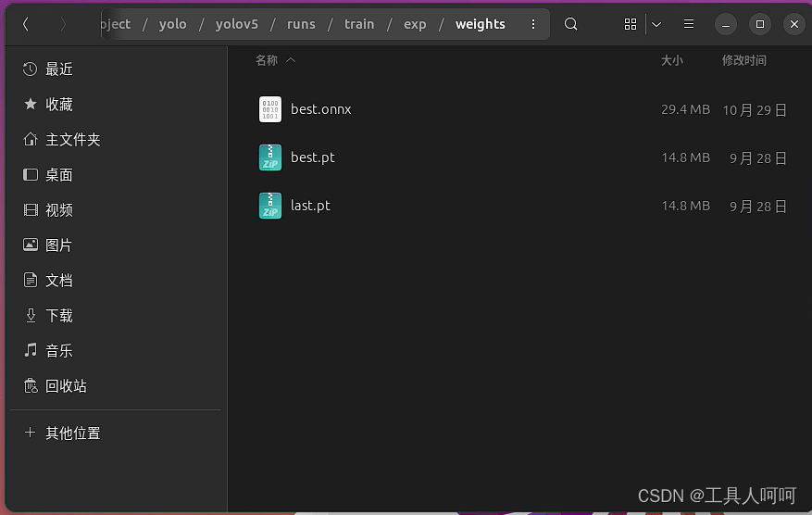Screen dimensions: 812x515
Task: Click the film icon beside 视频
Action: click(31, 210)
